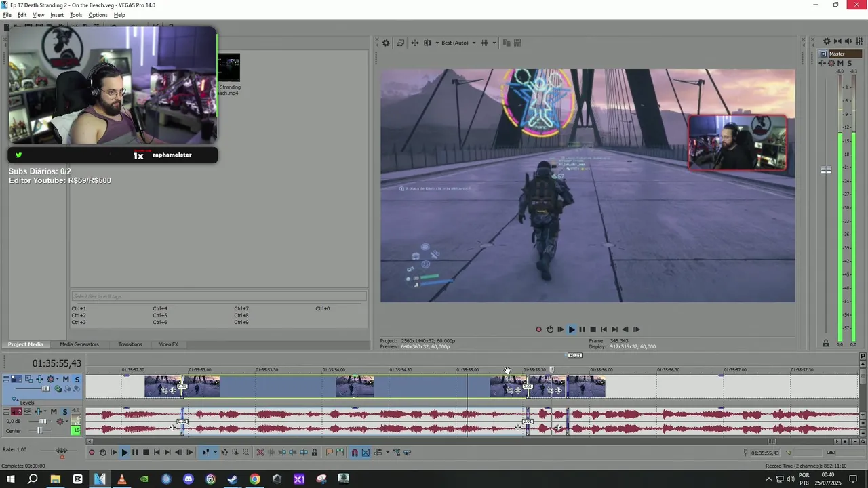Open Video Output FX in preview toolbar
The width and height of the screenshot is (868, 488).
tap(414, 43)
